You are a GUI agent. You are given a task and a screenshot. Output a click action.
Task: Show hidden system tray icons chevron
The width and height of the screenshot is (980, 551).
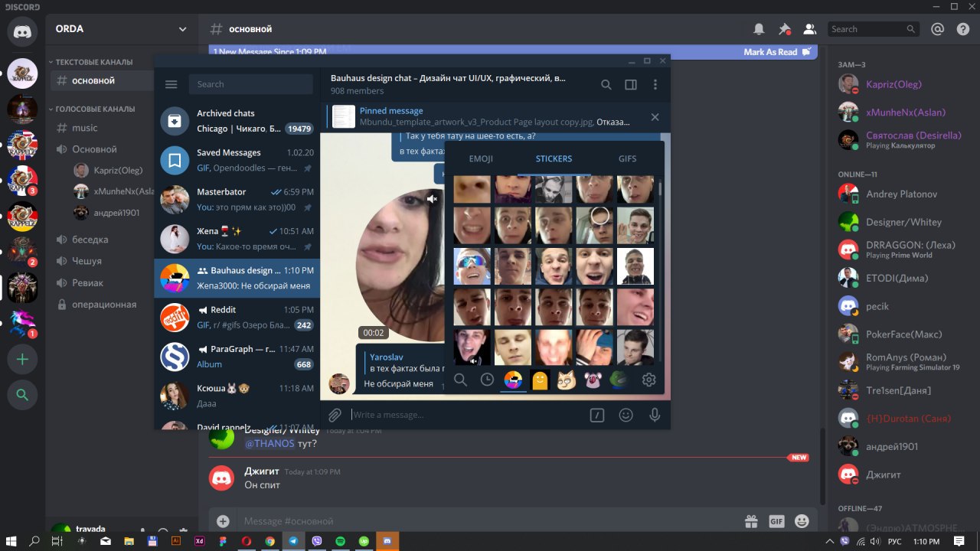830,541
